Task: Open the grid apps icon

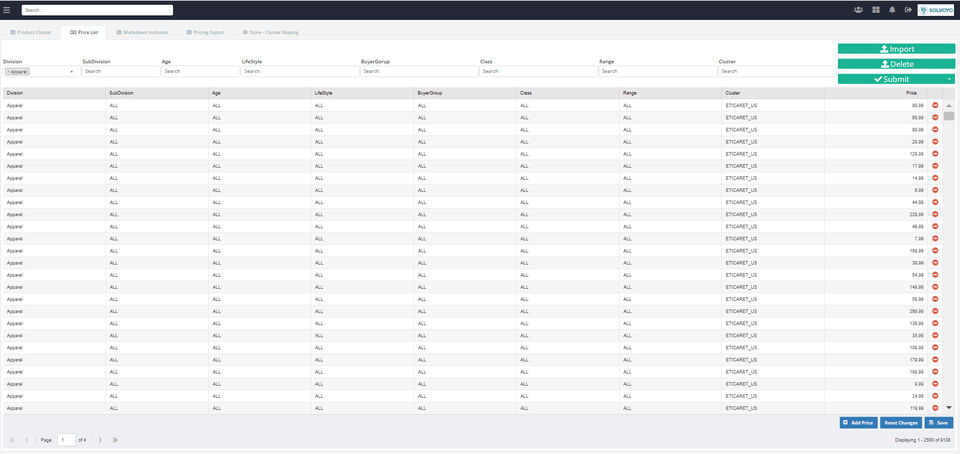Action: pos(876,10)
